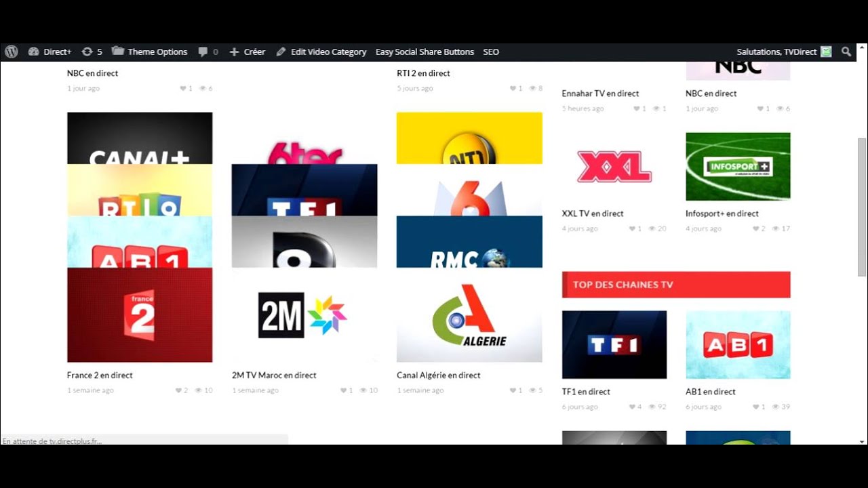Click the TOP DES CHAINES TV header
868x488 pixels.
click(x=676, y=285)
